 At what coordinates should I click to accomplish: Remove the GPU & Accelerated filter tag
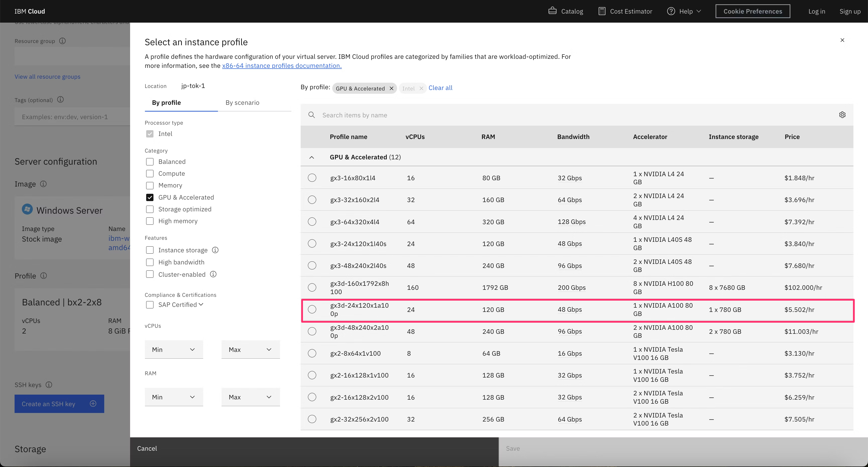[x=391, y=88]
